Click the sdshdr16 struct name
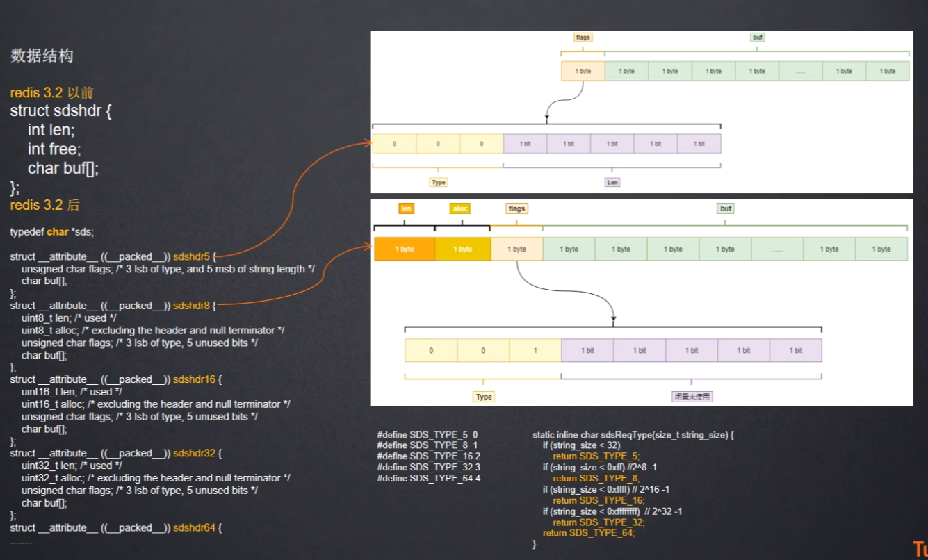The image size is (928, 560). click(194, 379)
